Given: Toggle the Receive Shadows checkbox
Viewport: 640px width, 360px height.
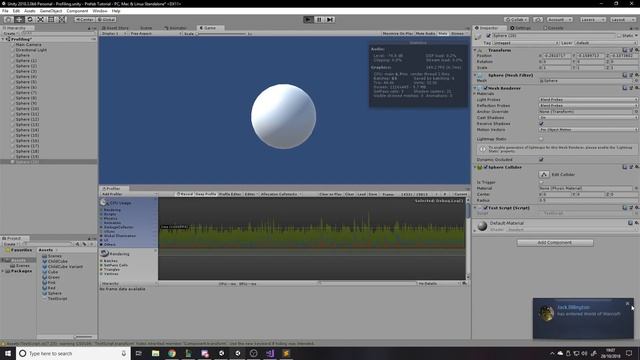Looking at the screenshot, I should 541,124.
